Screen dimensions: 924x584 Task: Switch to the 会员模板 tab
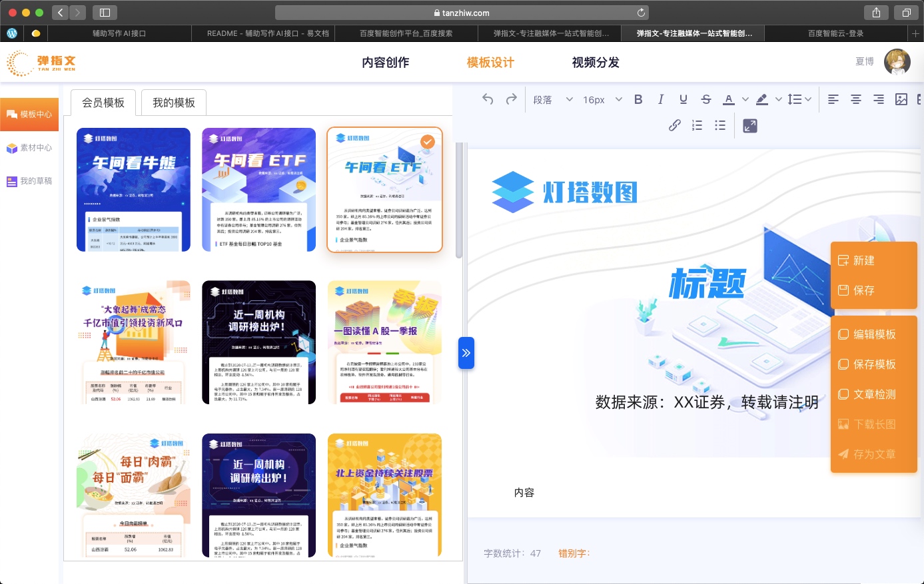103,103
